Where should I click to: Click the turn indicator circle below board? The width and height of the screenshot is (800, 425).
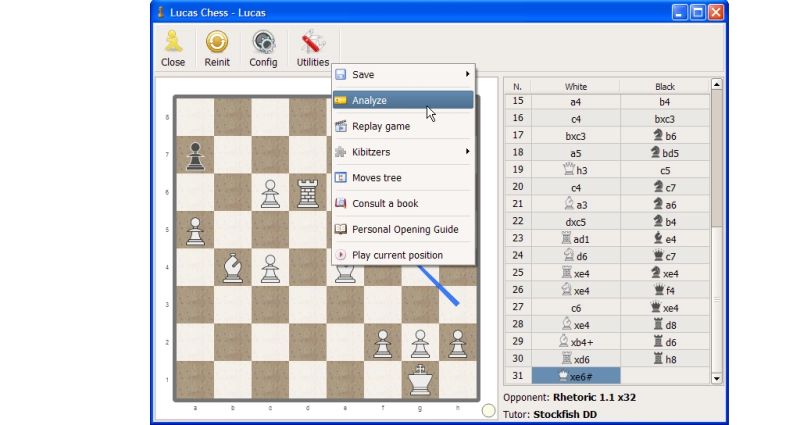(488, 410)
